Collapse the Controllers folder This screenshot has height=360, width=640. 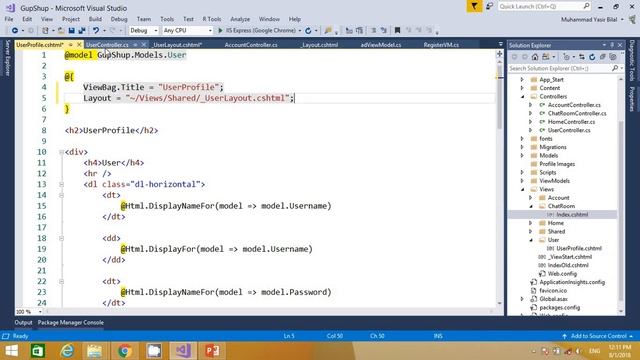pyautogui.click(x=522, y=97)
